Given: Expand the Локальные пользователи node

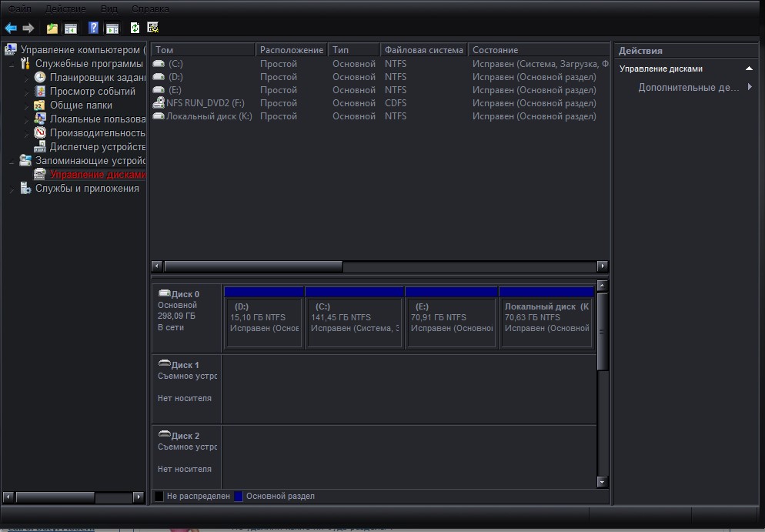Looking at the screenshot, I should (26, 119).
